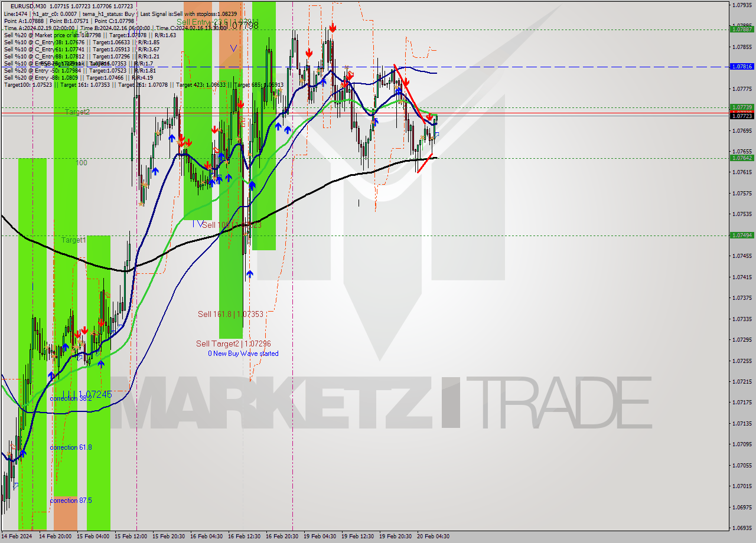Click the black 1.07723 current price tag
Viewport: 756px width, 543px height.
(x=742, y=116)
